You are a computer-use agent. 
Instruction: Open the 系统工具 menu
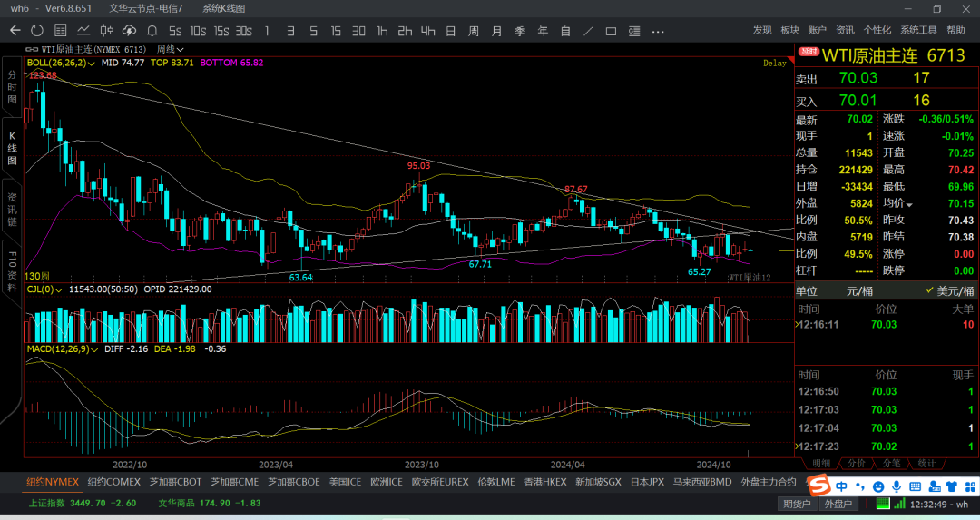coord(918,30)
